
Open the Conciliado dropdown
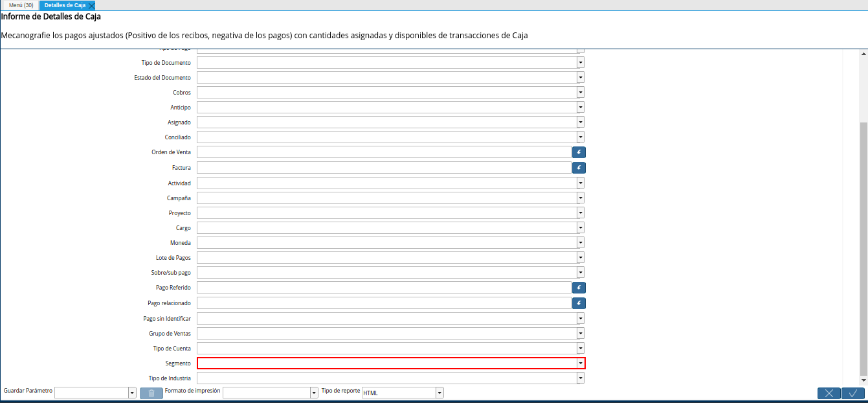[x=579, y=137]
